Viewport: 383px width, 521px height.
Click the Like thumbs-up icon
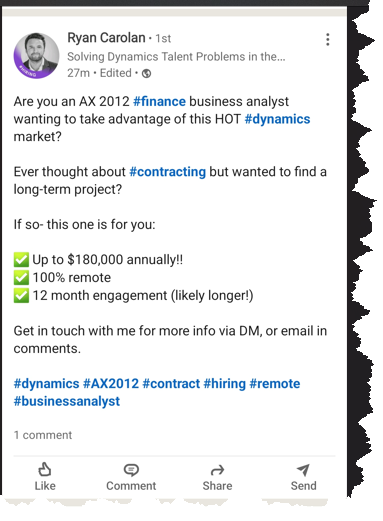[45, 470]
